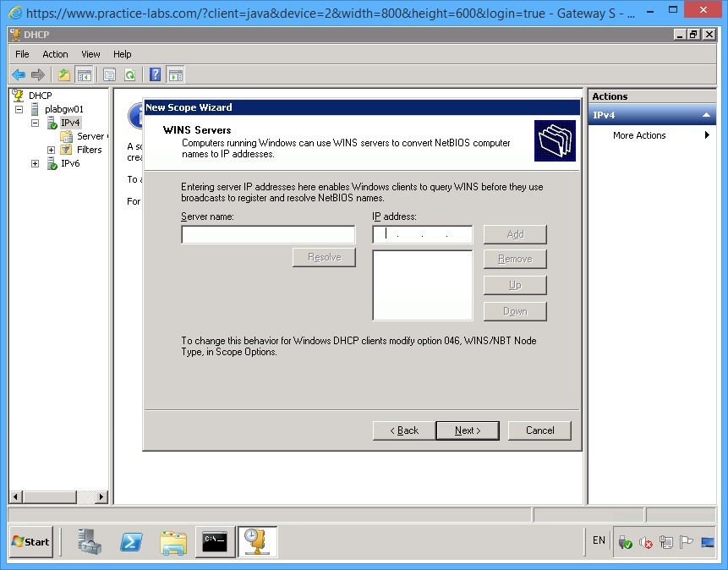The image size is (728, 570).
Task: Launch PowerShell from the taskbar
Action: (131, 542)
